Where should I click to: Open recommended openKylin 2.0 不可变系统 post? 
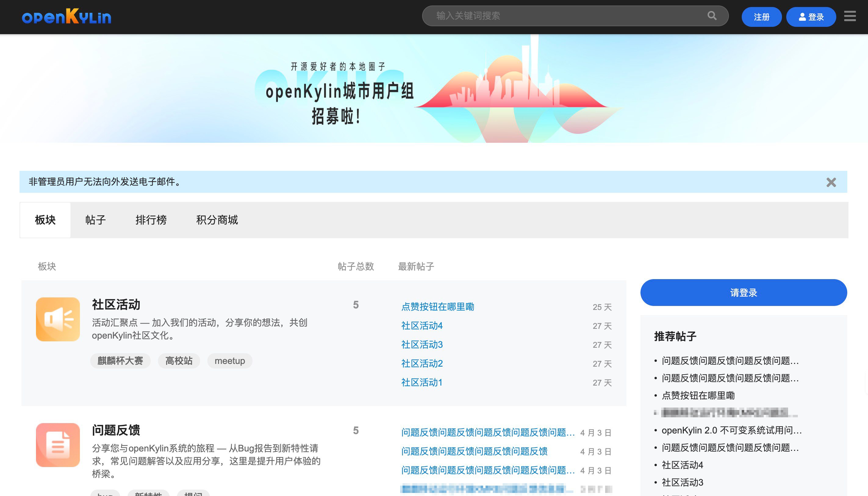coord(731,430)
